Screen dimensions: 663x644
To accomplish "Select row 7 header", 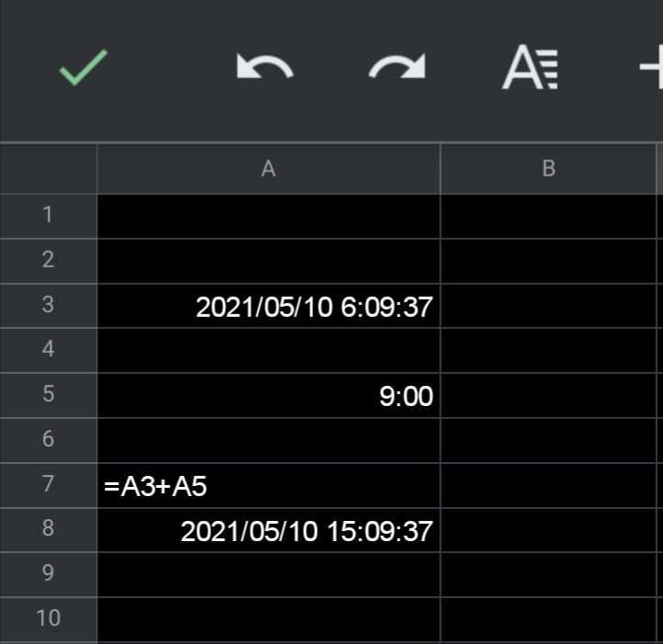I will pos(49,484).
